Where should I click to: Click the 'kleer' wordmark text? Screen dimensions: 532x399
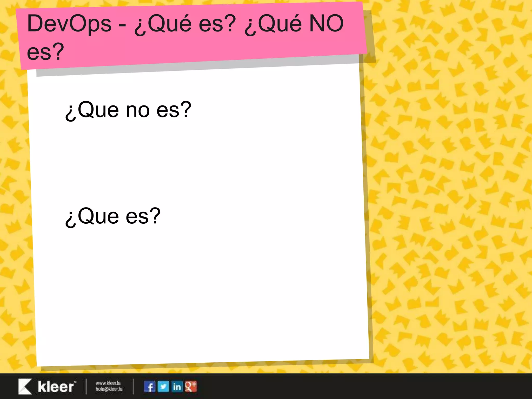(57, 387)
